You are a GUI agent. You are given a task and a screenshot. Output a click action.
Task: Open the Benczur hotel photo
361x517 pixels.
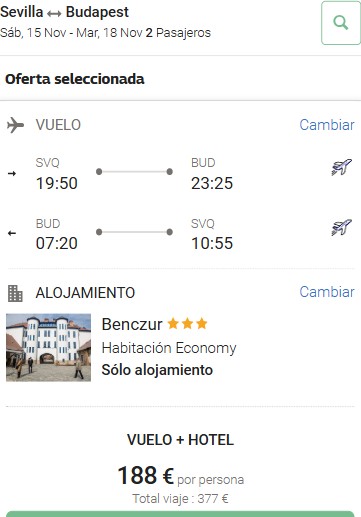pyautogui.click(x=48, y=347)
